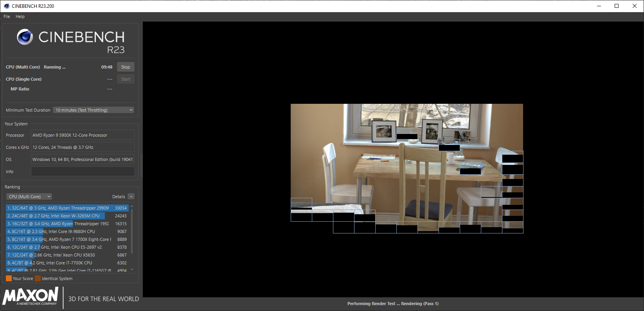Open the File menu
This screenshot has width=644, height=311.
pyautogui.click(x=7, y=16)
